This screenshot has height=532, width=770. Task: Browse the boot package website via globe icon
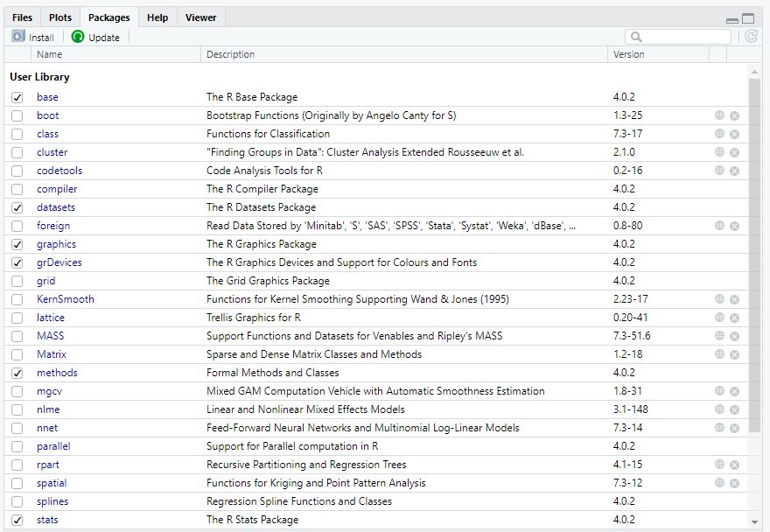[717, 115]
